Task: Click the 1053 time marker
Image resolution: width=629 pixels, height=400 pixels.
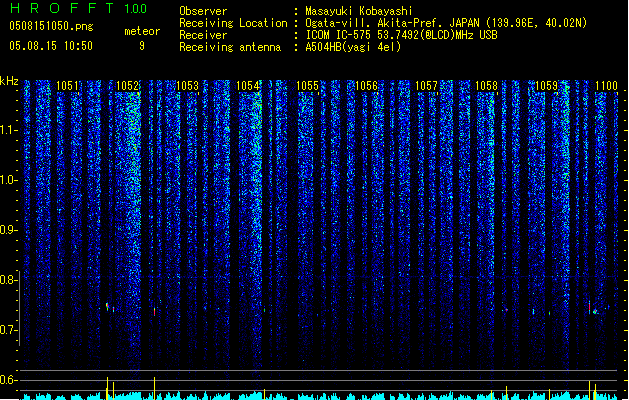Action: point(187,86)
